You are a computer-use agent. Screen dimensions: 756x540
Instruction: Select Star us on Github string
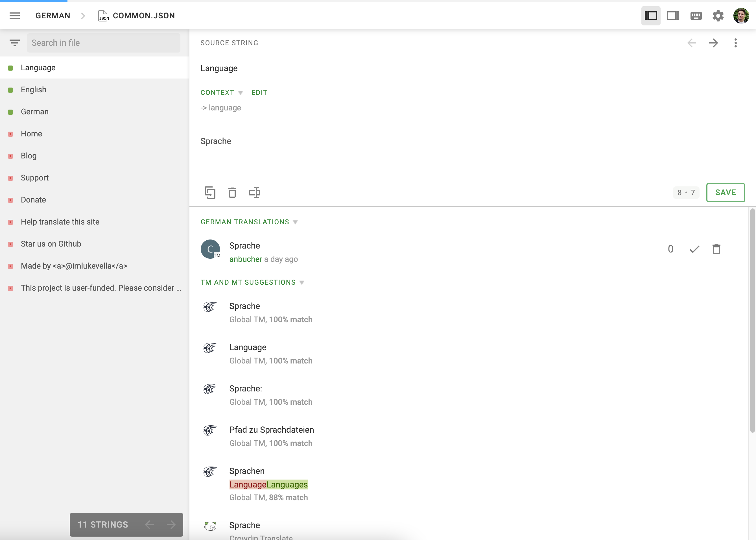pos(94,244)
